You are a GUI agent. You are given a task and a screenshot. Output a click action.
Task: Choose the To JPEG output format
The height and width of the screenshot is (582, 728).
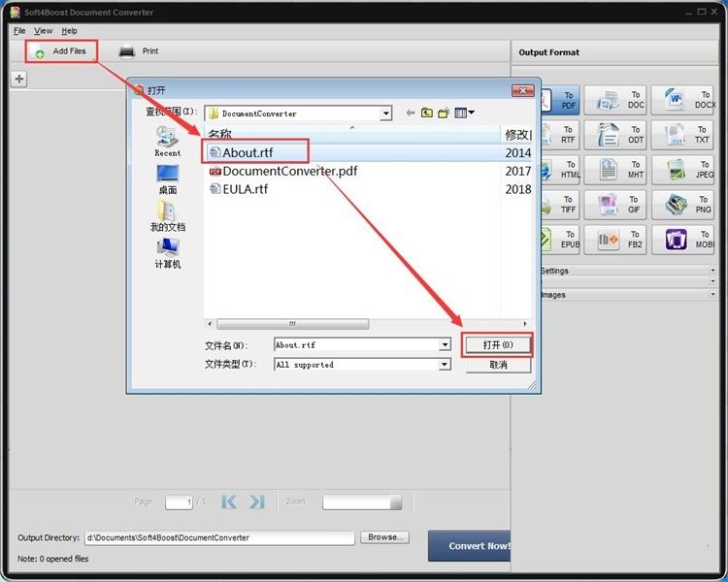coord(682,170)
